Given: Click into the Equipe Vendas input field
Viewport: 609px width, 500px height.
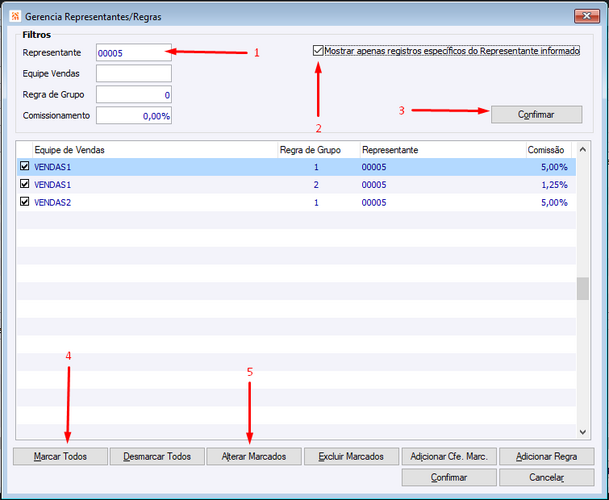Looking at the screenshot, I should [134, 73].
